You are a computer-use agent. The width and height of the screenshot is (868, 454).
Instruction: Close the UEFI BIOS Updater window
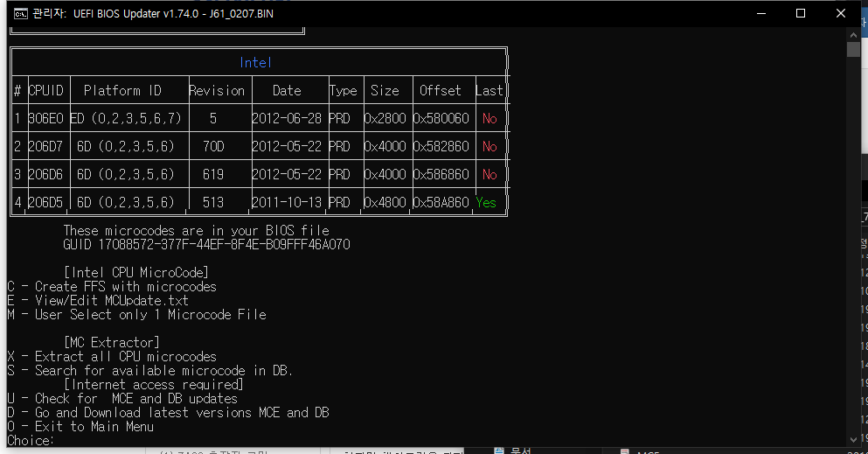[x=840, y=13]
